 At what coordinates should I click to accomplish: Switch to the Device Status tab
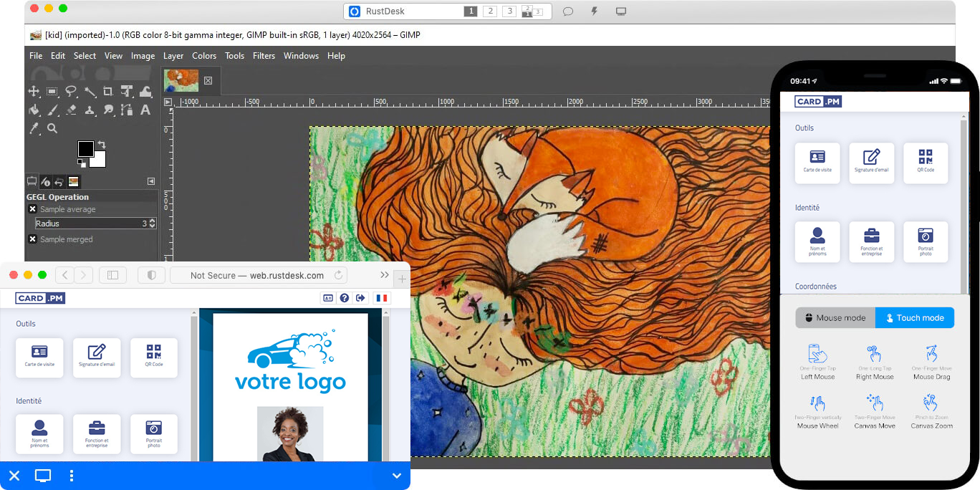pyautogui.click(x=46, y=181)
